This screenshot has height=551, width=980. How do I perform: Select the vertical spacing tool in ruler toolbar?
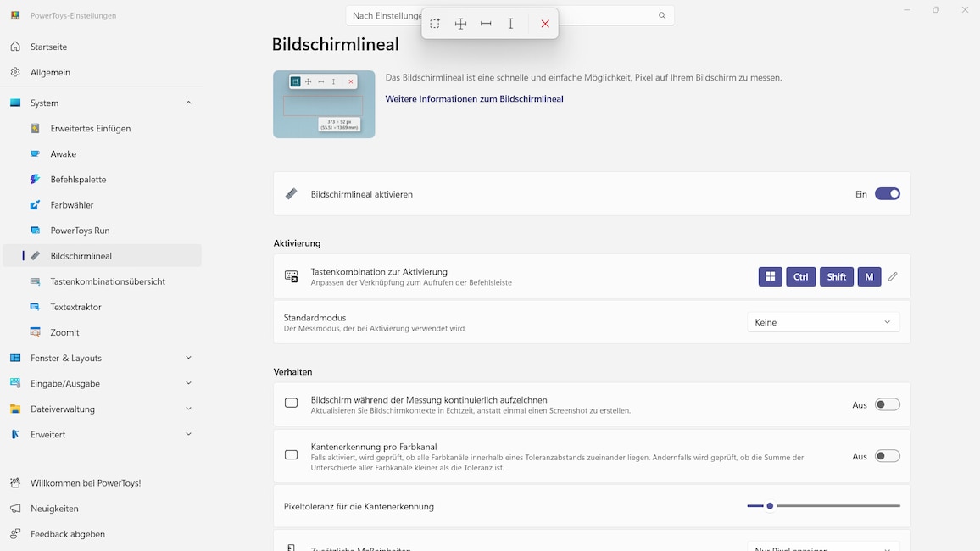coord(510,24)
